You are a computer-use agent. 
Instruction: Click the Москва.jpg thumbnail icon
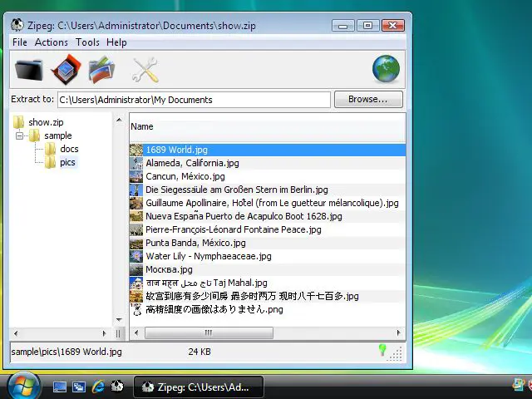[136, 269]
